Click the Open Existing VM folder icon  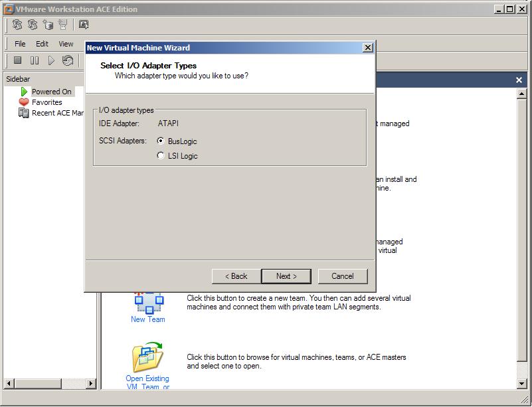tap(147, 358)
